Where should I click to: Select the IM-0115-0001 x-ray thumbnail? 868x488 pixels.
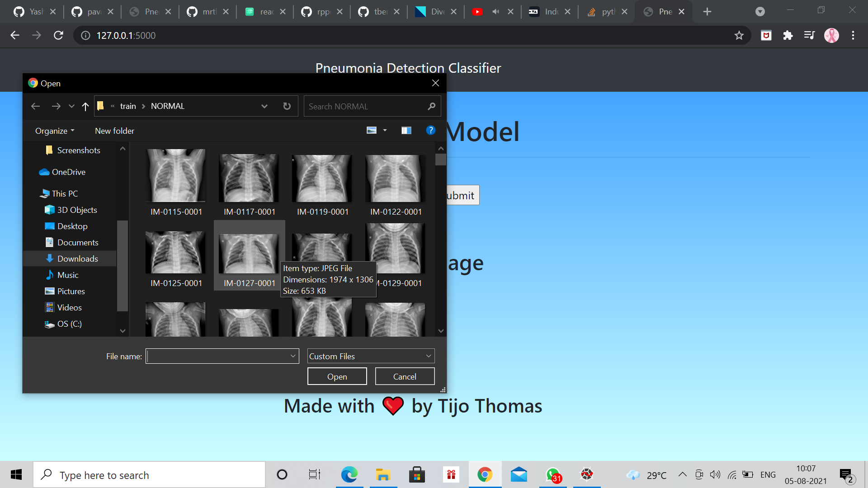click(176, 176)
